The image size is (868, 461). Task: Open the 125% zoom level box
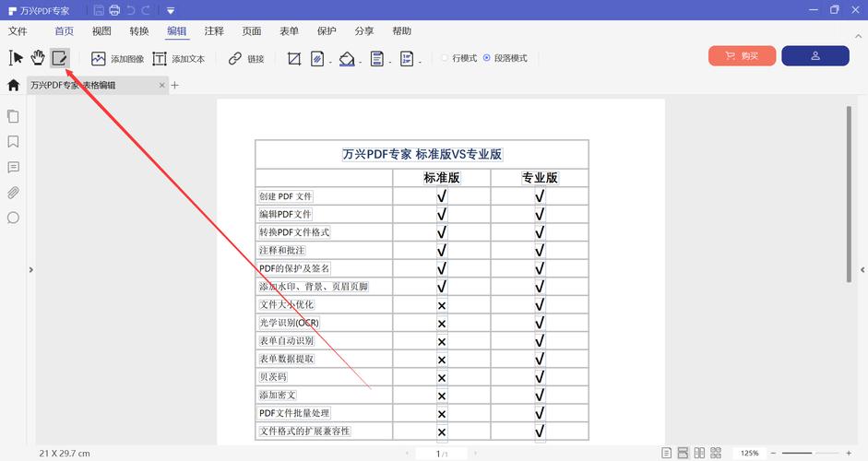coord(750,453)
